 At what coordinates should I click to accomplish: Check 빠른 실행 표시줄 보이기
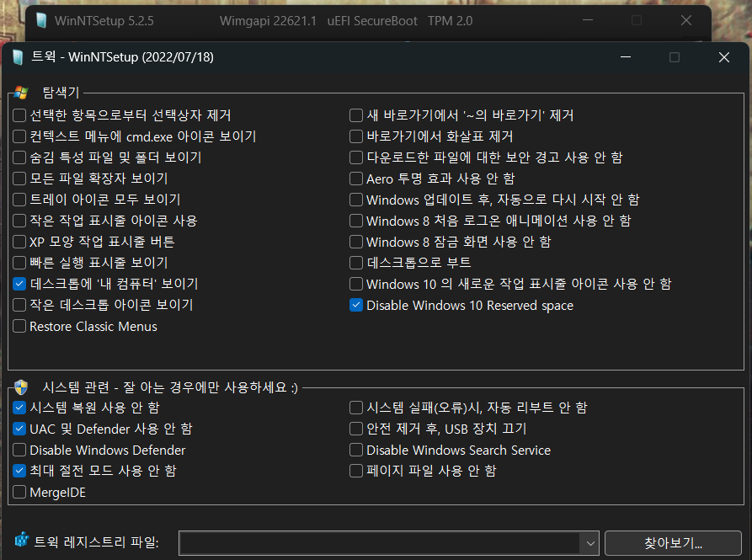(x=19, y=264)
